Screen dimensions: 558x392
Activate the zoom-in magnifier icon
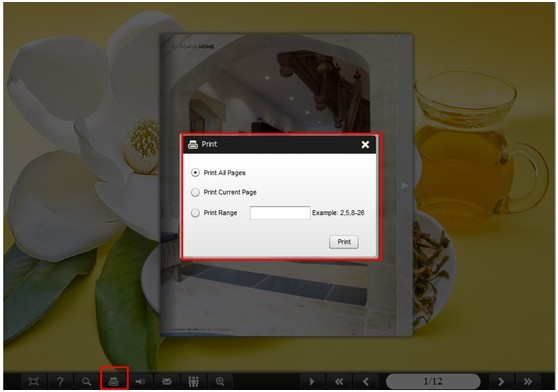click(220, 381)
